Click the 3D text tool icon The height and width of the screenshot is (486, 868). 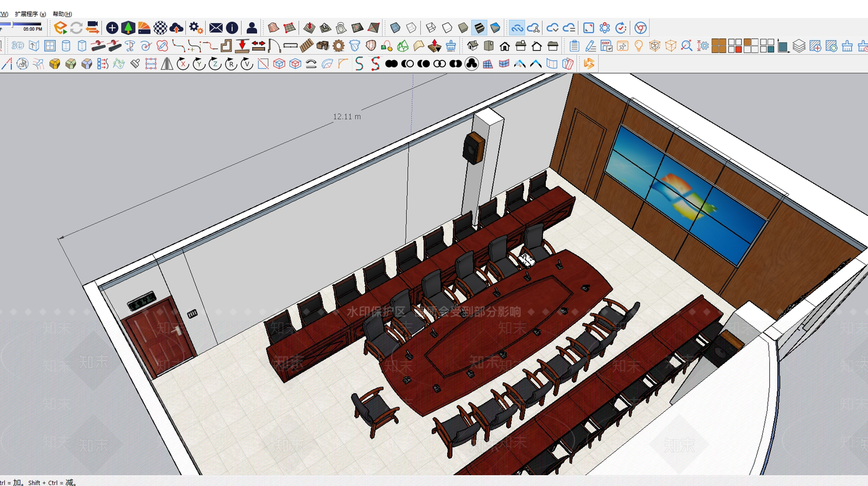(18, 46)
